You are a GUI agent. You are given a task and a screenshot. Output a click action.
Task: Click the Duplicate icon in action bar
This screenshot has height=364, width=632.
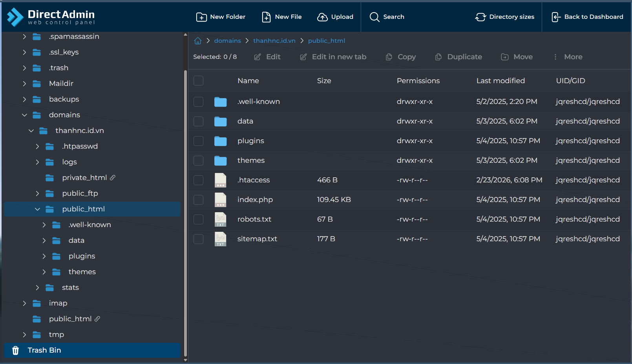438,57
